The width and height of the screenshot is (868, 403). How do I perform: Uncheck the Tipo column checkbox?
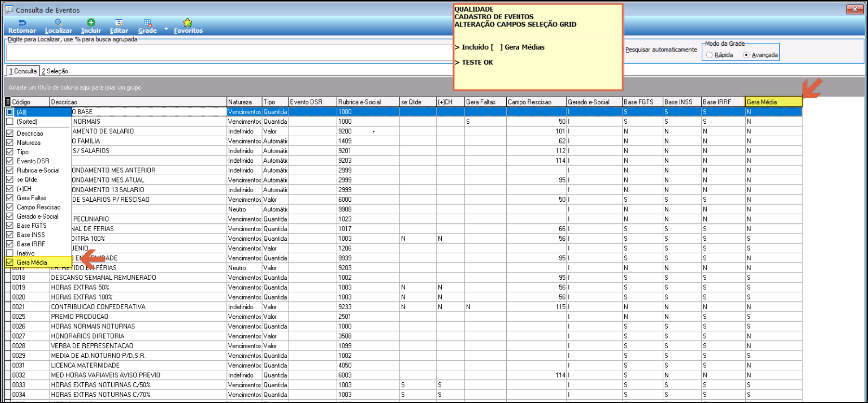(10, 152)
